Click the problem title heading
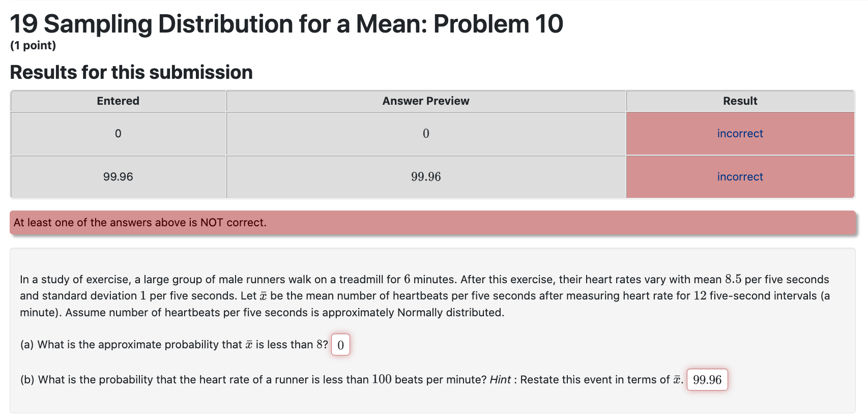This screenshot has height=419, width=868. (286, 23)
